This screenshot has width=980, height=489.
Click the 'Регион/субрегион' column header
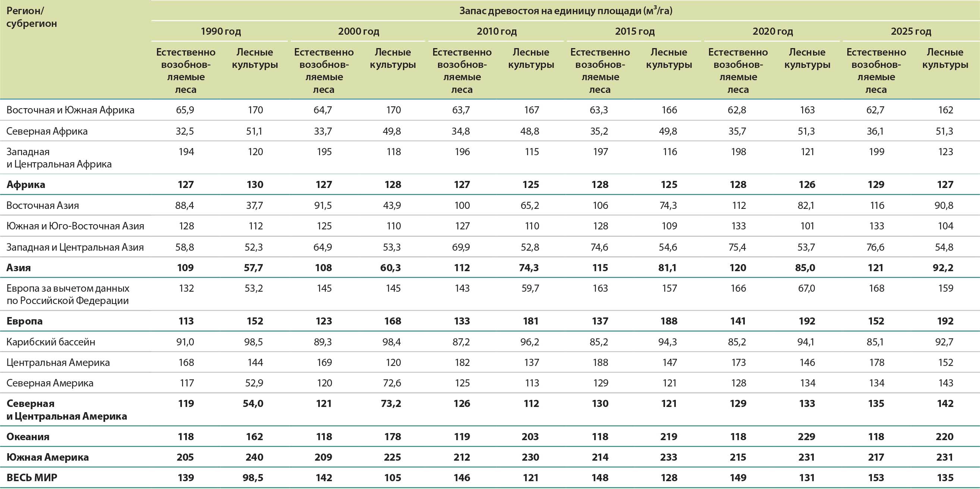(32, 17)
